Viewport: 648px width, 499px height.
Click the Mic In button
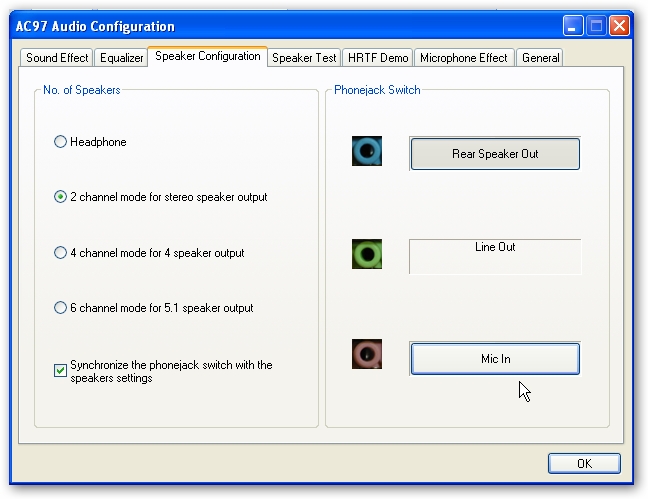point(495,359)
